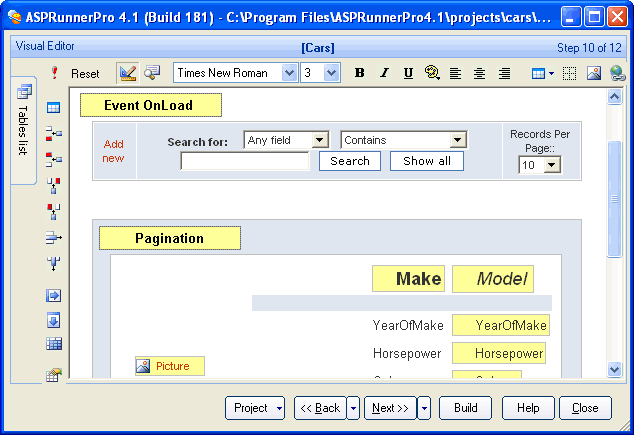Click the blue right-arrow box icon

pos(53,296)
